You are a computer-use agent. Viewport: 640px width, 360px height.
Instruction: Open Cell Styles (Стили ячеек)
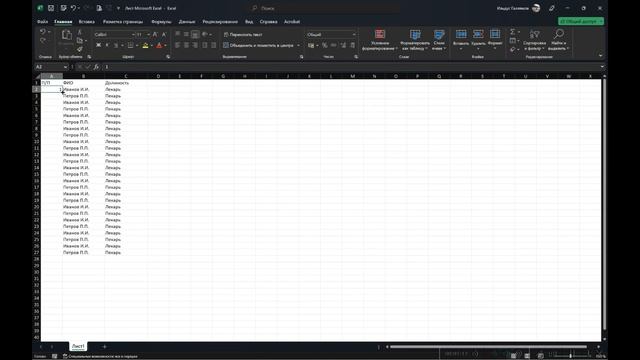[439, 40]
